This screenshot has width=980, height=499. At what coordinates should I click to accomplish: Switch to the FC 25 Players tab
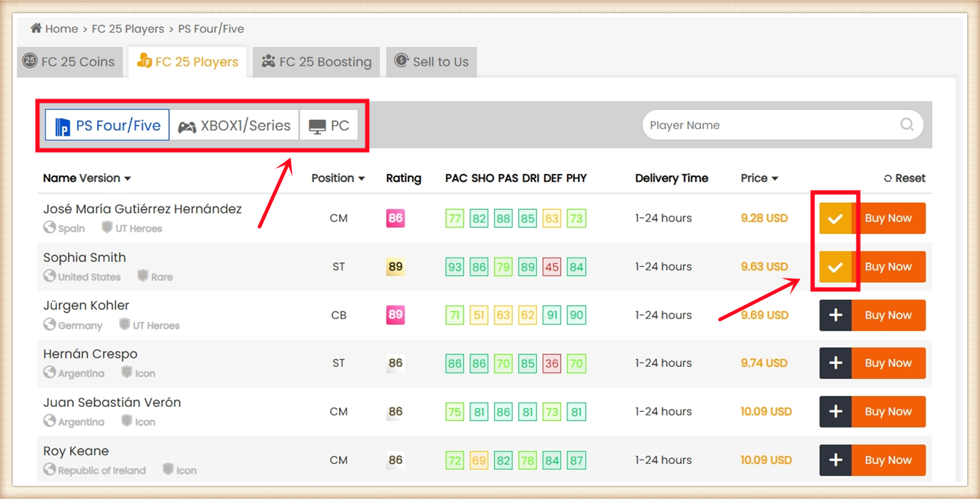point(188,62)
